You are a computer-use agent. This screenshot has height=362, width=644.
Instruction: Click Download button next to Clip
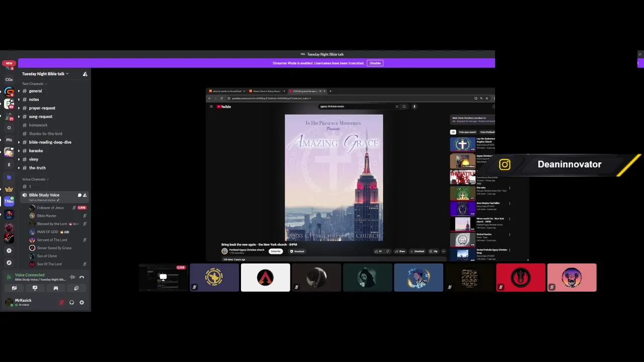coord(417,251)
